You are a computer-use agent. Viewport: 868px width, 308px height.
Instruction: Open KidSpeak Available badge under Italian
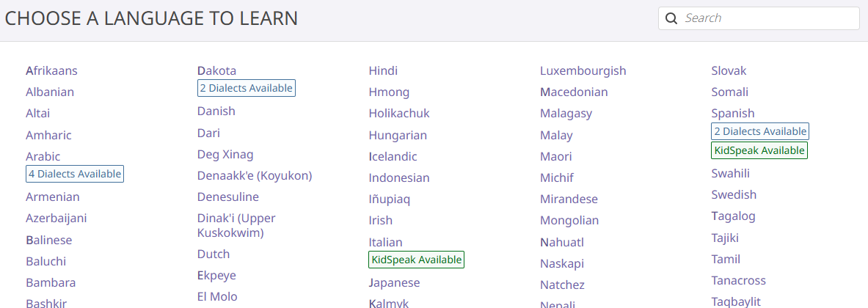click(417, 260)
